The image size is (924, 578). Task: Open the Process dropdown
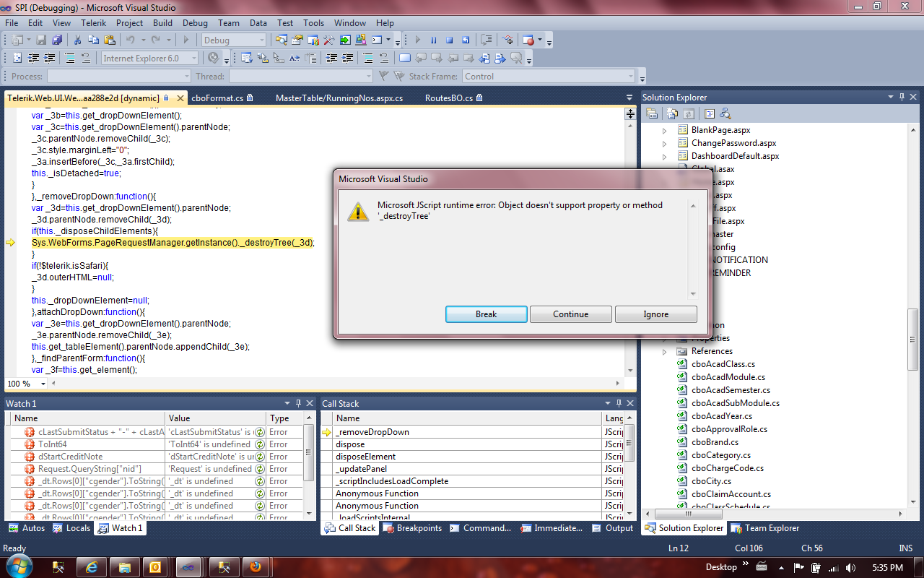point(119,76)
